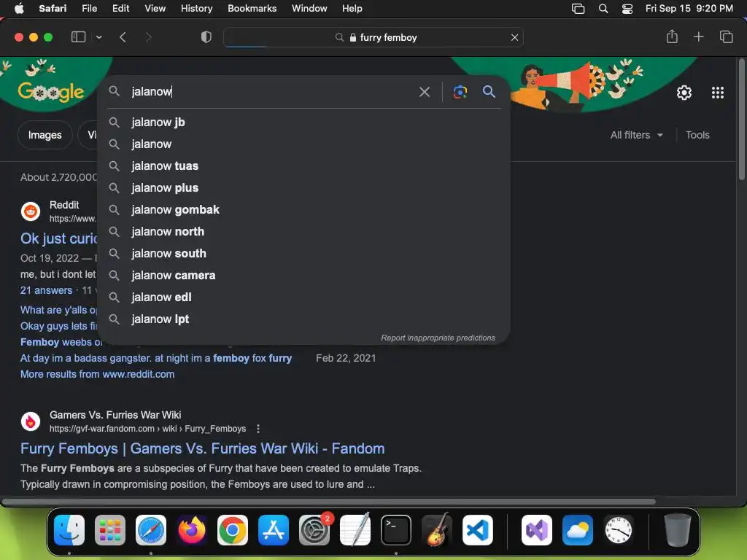747x560 pixels.
Task: Click the page vertical scrollbar
Action: click(x=741, y=119)
